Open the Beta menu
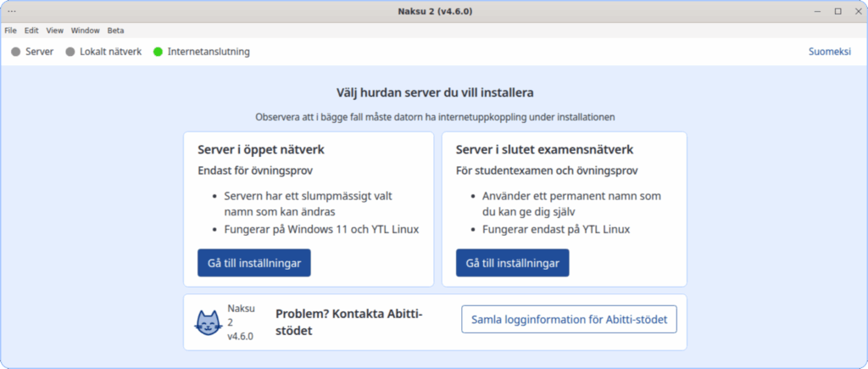Screen dimensions: 868x369 115,30
